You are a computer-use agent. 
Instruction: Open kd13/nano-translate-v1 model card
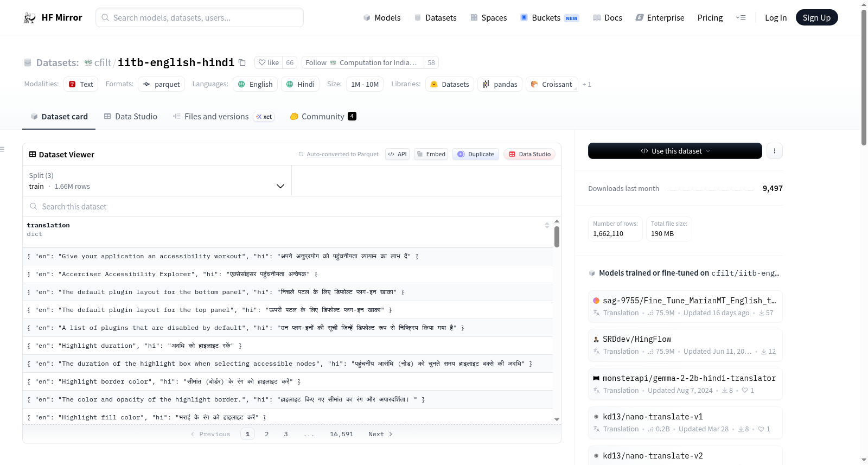685,423
